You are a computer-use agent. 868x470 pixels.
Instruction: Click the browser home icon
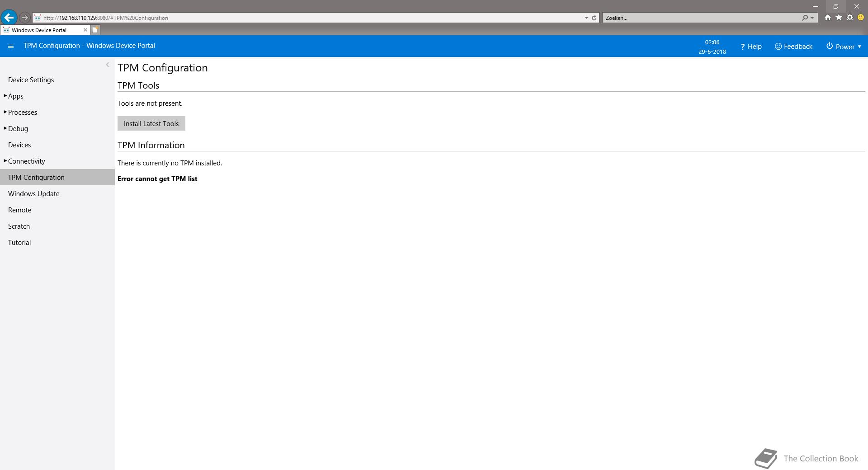[x=827, y=18]
